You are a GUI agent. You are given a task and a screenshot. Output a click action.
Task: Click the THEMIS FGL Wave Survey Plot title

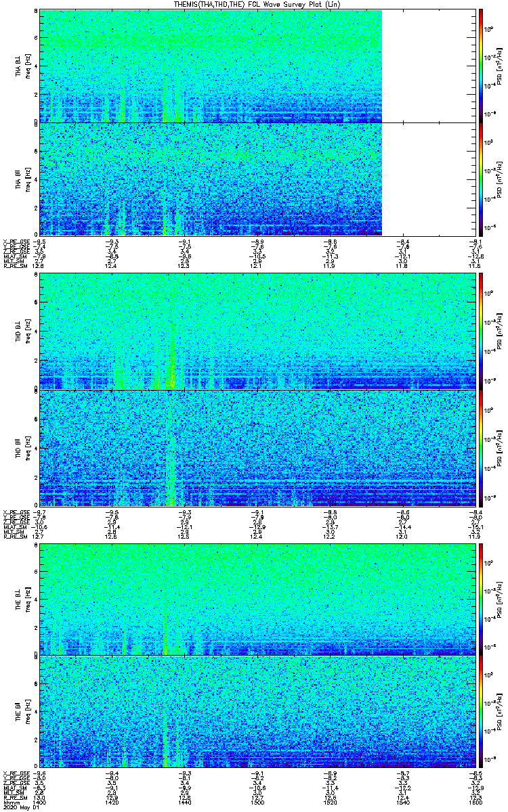[257, 4]
